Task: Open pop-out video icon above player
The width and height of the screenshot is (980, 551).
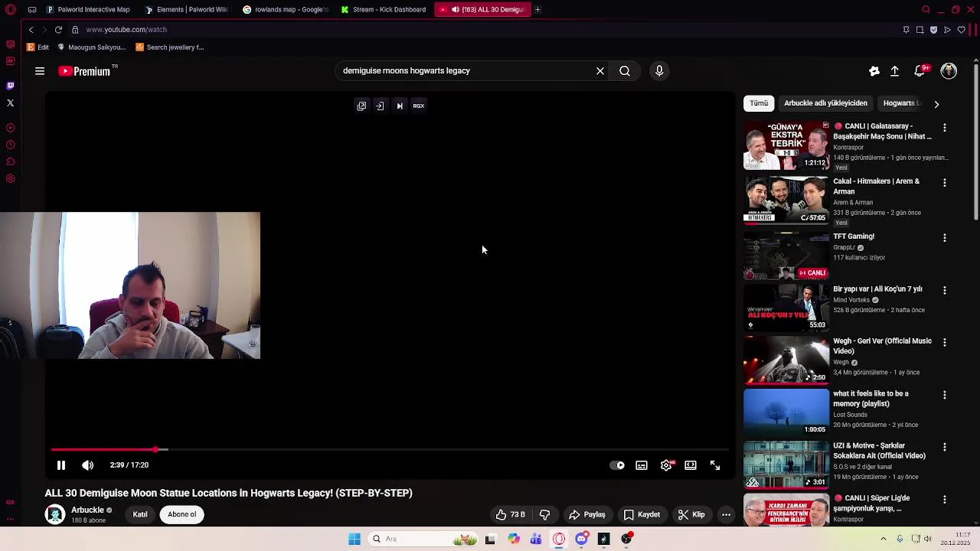Action: (361, 106)
